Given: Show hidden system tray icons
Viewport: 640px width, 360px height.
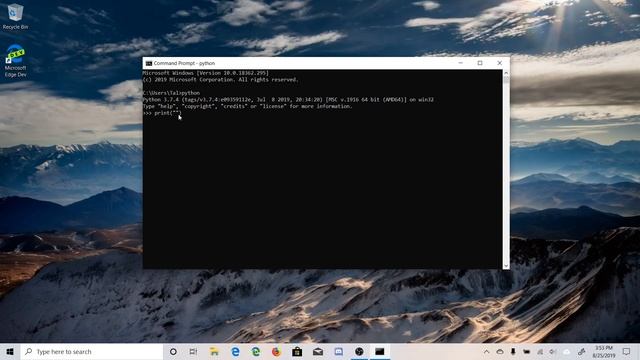Looking at the screenshot, I should pyautogui.click(x=487, y=351).
